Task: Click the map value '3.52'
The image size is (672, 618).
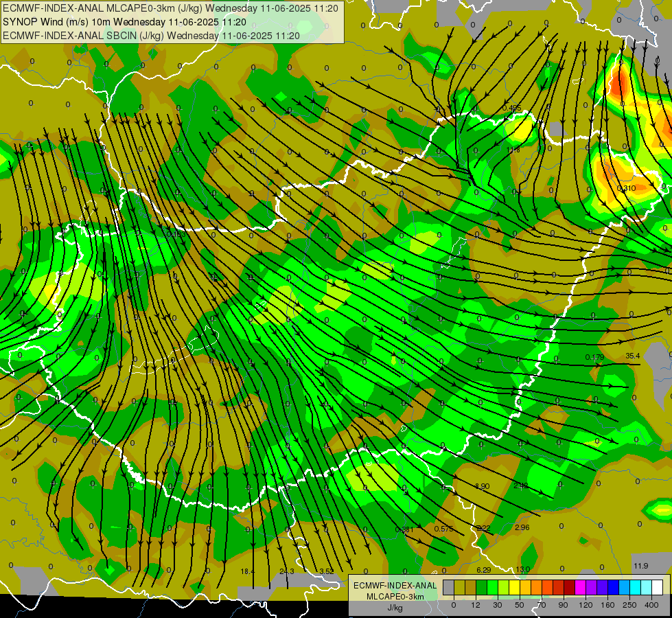Action: (x=327, y=571)
